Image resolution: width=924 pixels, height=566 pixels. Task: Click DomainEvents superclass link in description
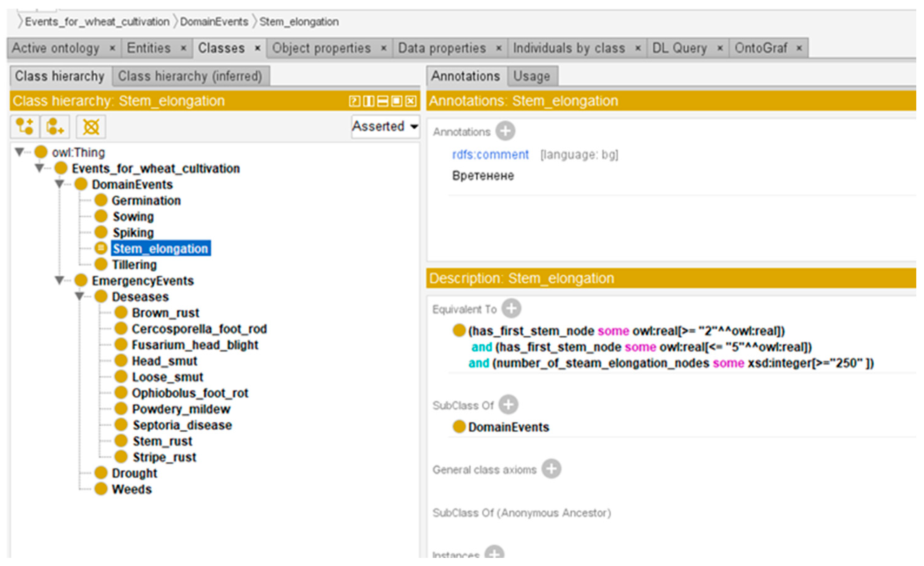[508, 427]
